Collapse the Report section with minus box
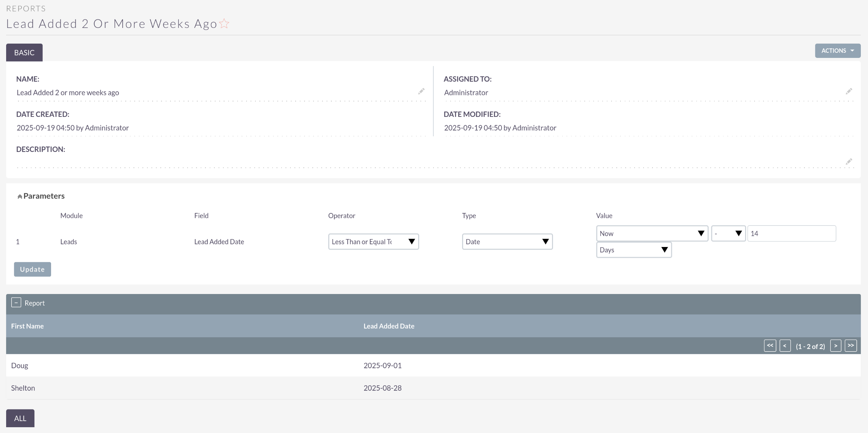The height and width of the screenshot is (433, 868). [x=16, y=303]
